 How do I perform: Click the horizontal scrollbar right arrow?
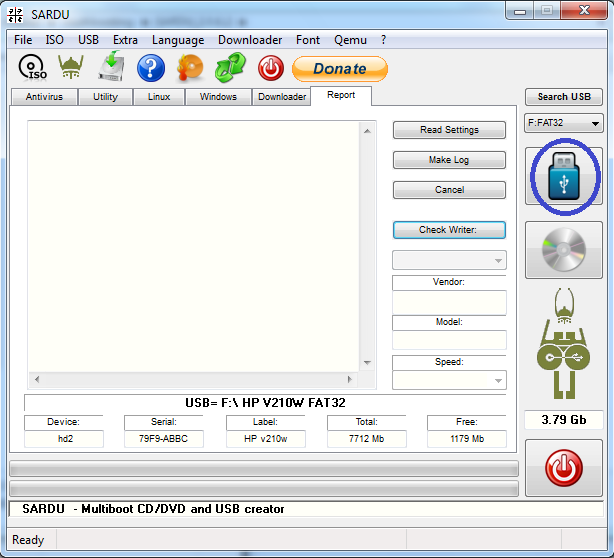click(350, 379)
